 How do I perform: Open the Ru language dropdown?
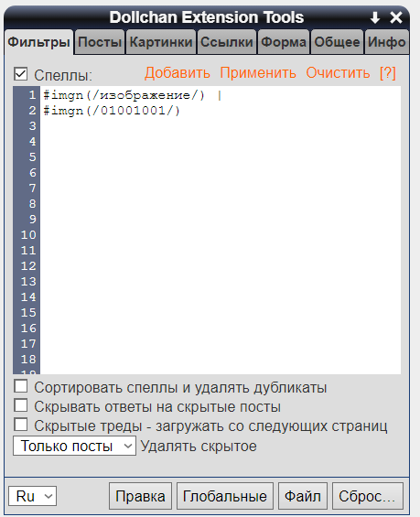tap(33, 496)
